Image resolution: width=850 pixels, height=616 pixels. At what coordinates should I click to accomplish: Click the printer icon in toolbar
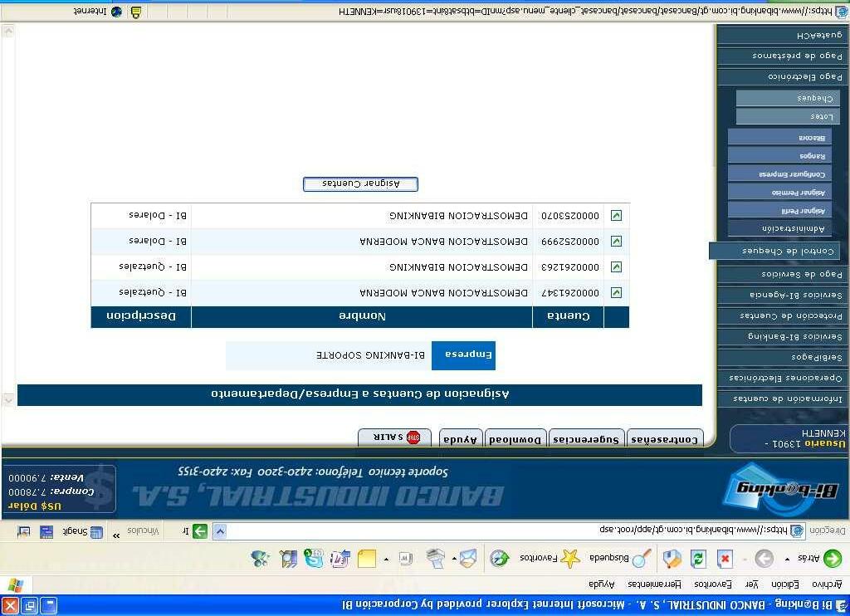click(x=435, y=558)
